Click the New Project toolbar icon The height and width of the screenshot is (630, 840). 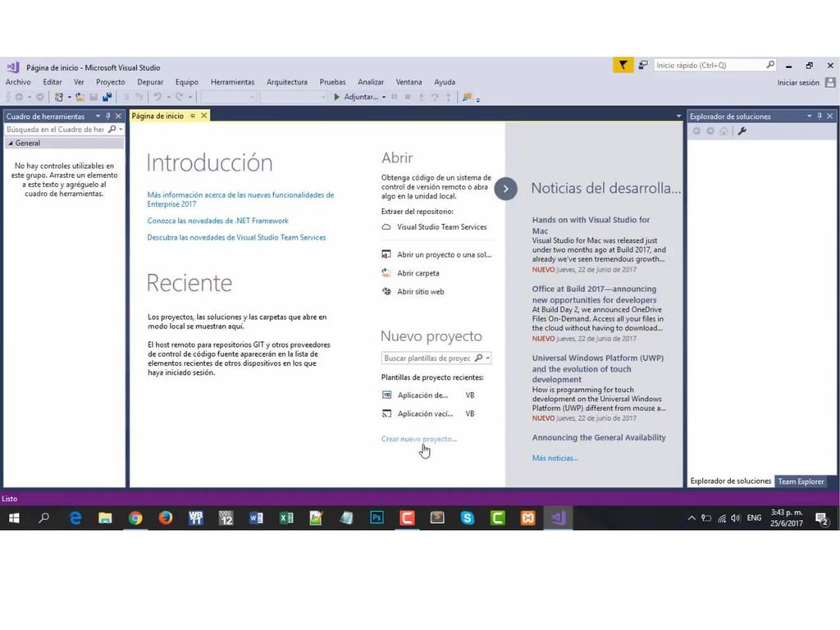pyautogui.click(x=59, y=97)
